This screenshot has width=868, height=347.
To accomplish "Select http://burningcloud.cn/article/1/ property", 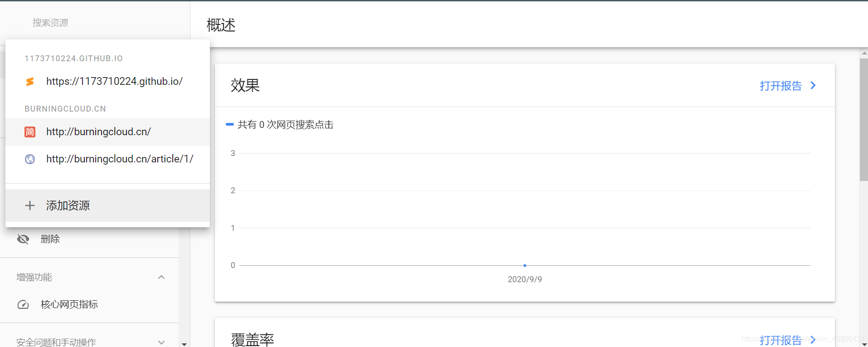I will (107, 159).
